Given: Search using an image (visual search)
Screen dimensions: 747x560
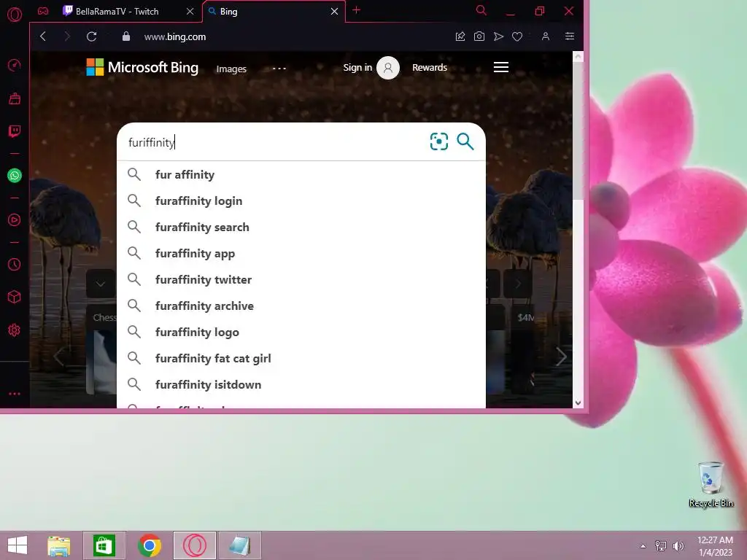Looking at the screenshot, I should [x=438, y=141].
